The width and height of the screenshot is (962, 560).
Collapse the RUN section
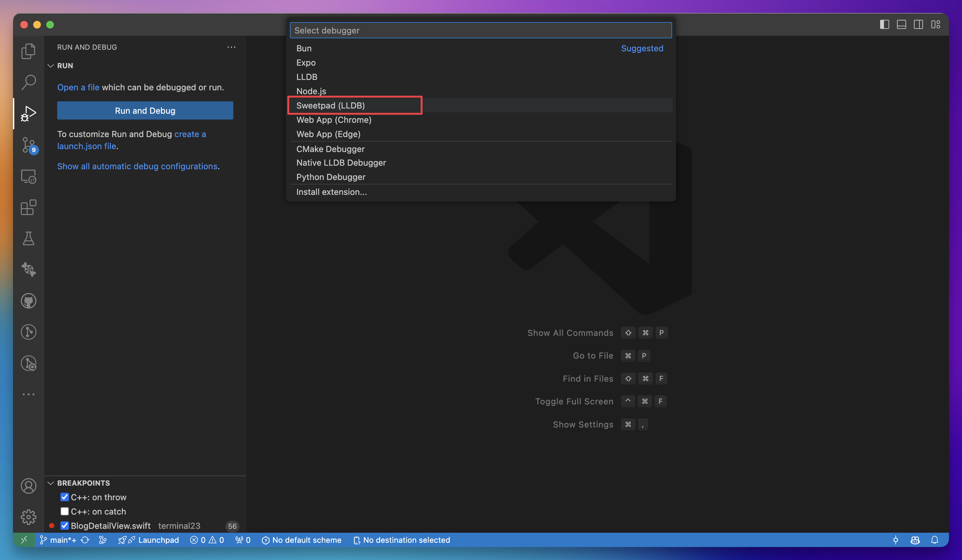tap(51, 66)
